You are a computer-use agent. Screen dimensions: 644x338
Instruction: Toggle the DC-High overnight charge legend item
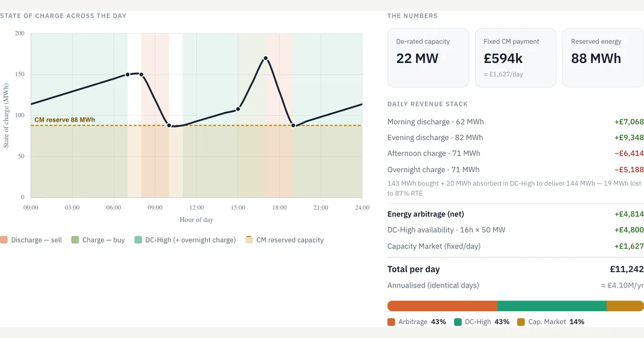click(185, 240)
